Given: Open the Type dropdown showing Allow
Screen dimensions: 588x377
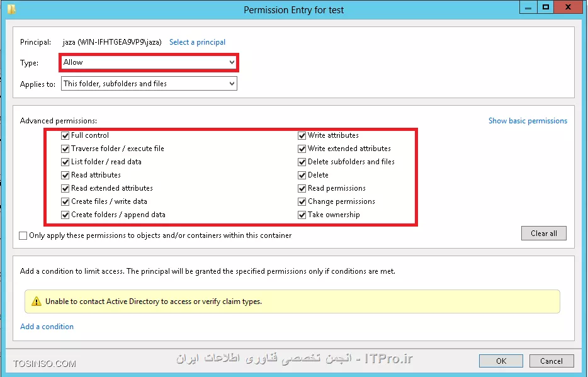Looking at the screenshot, I should click(x=149, y=62).
